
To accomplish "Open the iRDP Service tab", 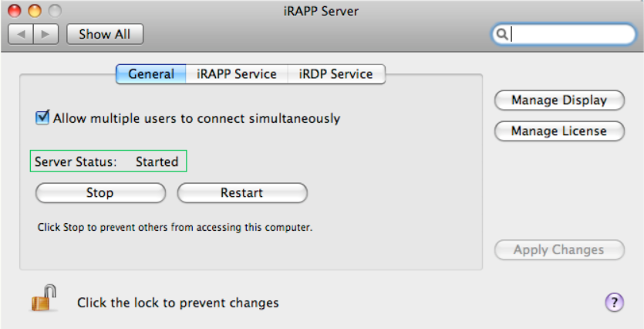I will click(x=336, y=74).
